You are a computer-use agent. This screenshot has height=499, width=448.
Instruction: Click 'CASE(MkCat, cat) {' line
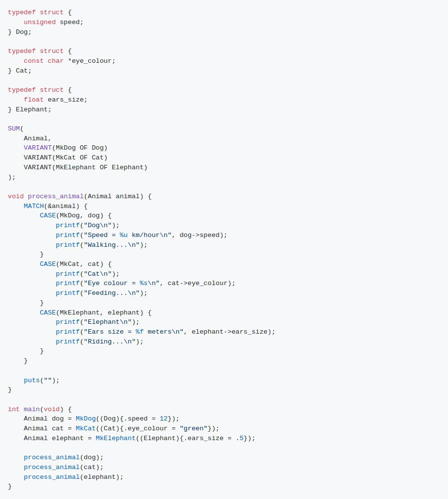pos(75,264)
